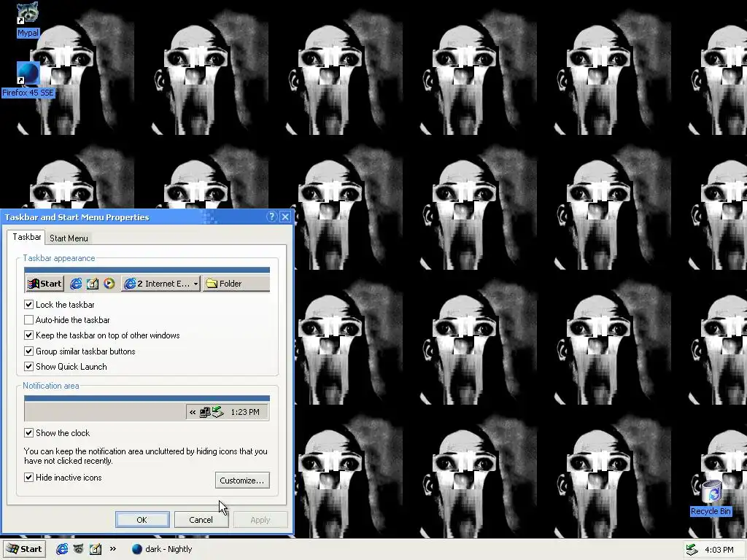
Task: Click the 2 Internet E... preview group dropdown
Action: [160, 284]
